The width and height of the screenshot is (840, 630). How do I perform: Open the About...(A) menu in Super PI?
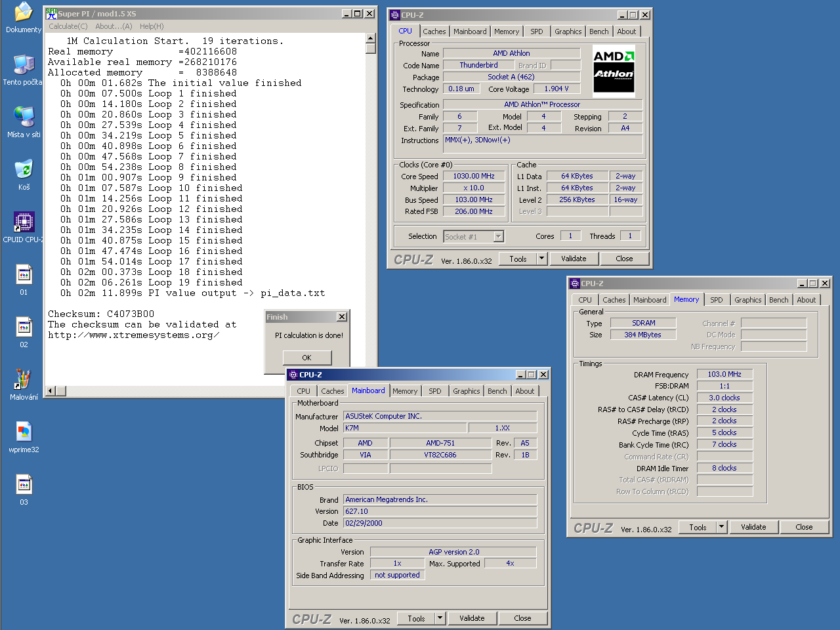(114, 26)
